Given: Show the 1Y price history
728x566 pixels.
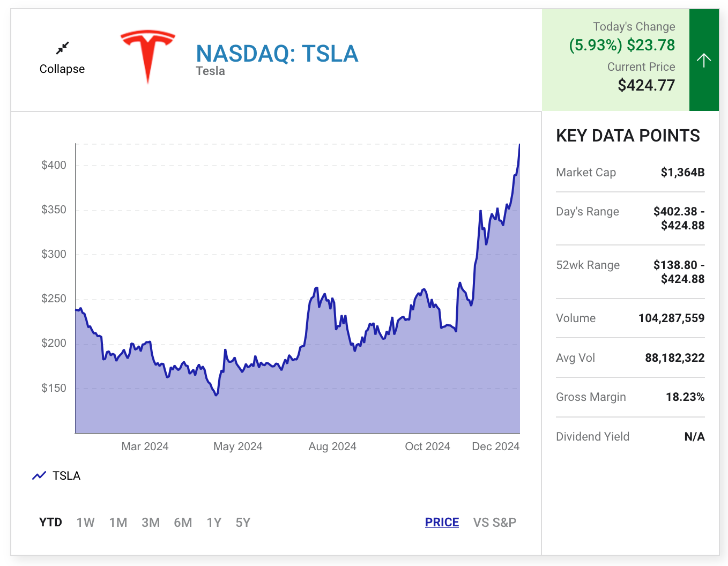Looking at the screenshot, I should point(214,522).
